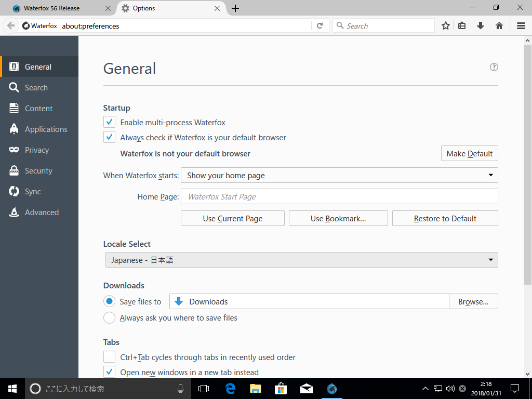Toggle Open new windows in a new tab
This screenshot has width=532, height=399.
coord(109,372)
